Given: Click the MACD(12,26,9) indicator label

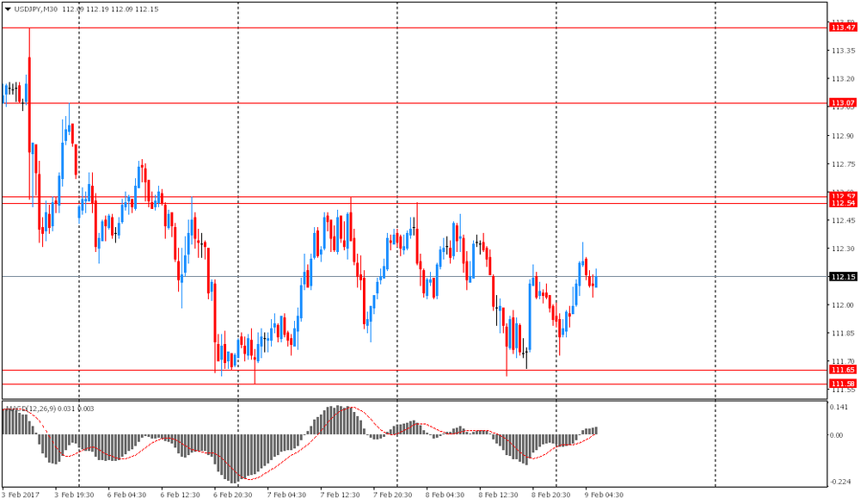Looking at the screenshot, I should point(31,409).
